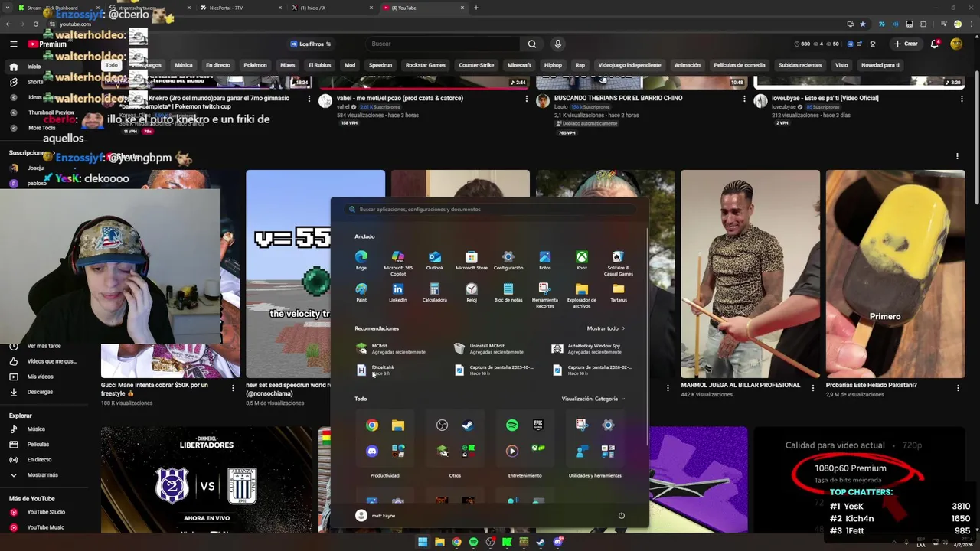980x551 pixels.
Task: Open Chrome in Productividad group
Action: click(372, 425)
